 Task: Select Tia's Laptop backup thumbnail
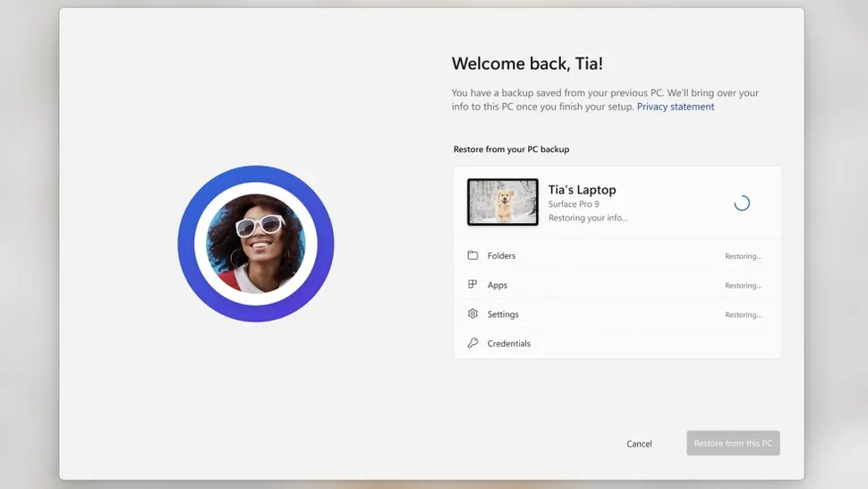coord(503,202)
